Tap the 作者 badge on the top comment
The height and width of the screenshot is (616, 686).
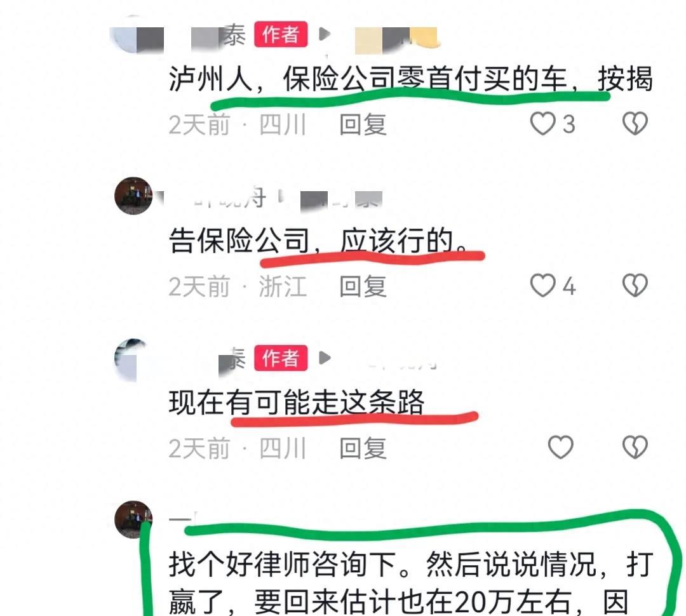pyautogui.click(x=281, y=34)
